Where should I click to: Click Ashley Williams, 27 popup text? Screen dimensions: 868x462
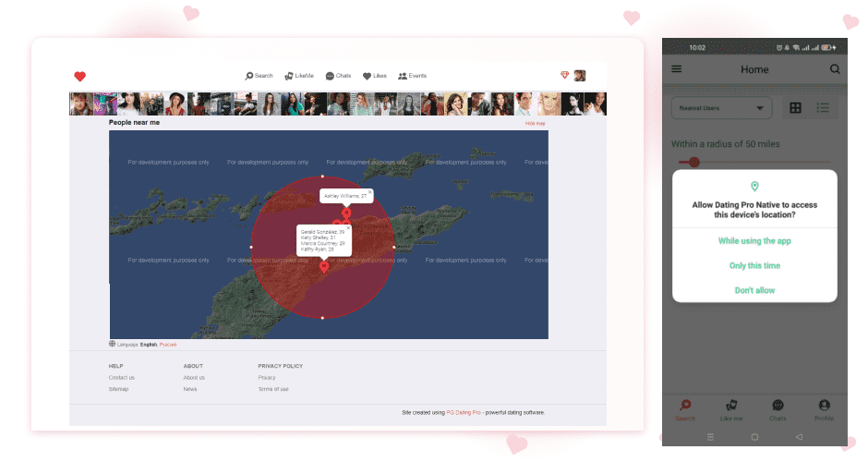click(344, 196)
